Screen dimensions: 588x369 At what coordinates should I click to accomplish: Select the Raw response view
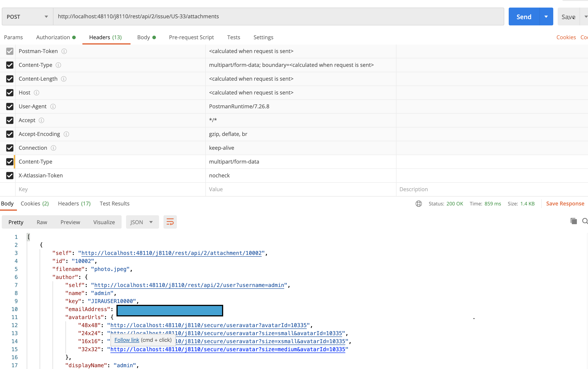click(42, 222)
